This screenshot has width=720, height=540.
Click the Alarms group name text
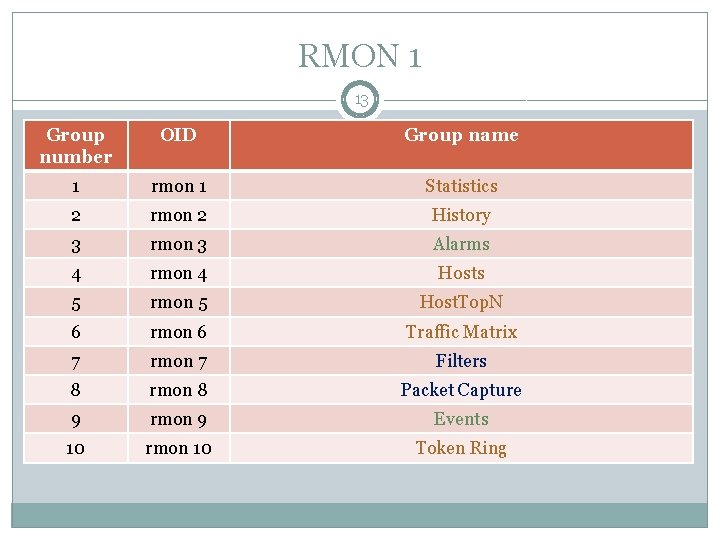(461, 244)
